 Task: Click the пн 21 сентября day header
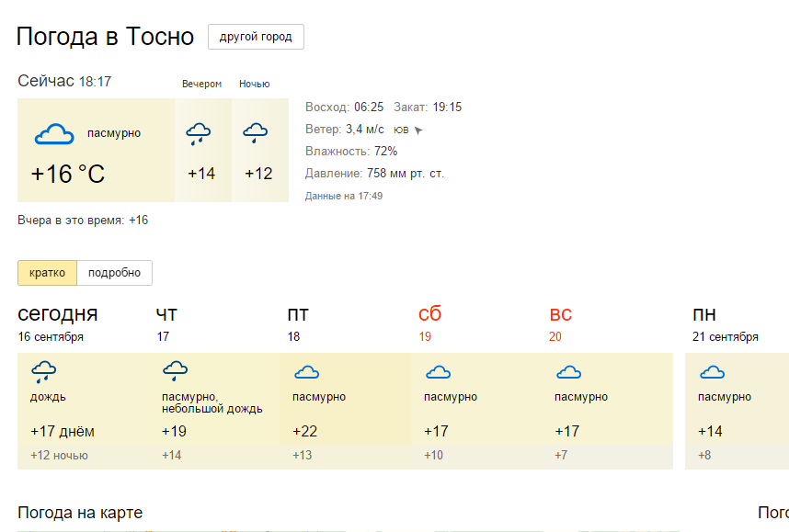tap(726, 323)
